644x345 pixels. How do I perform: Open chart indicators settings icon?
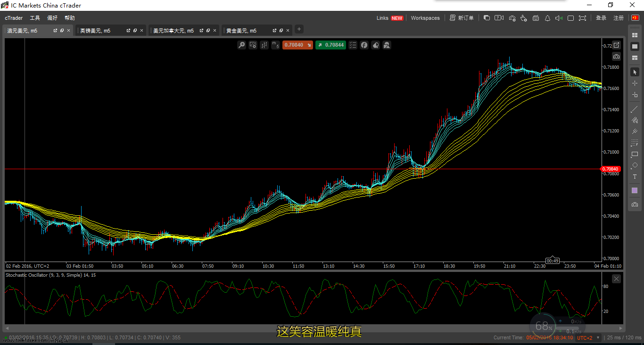253,45
